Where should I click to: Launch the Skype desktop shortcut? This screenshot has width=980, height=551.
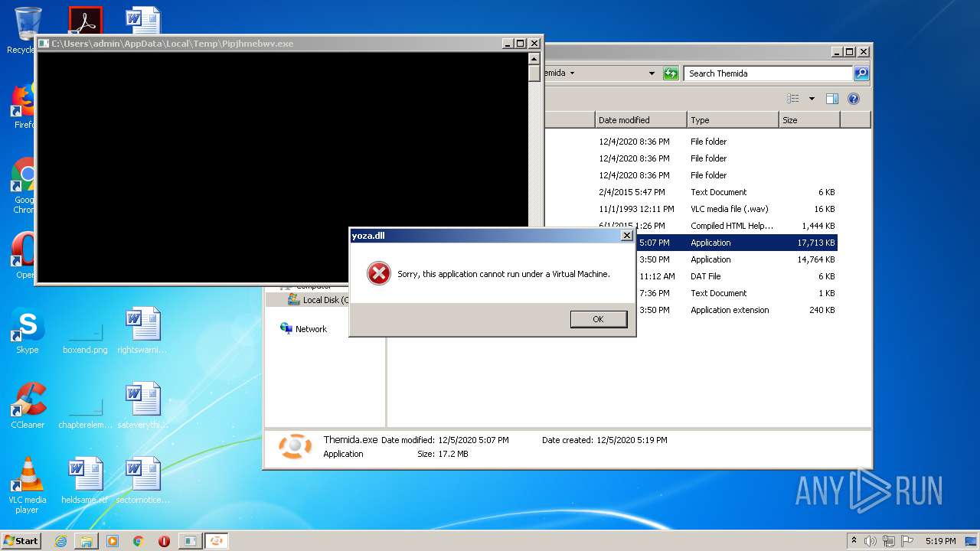pyautogui.click(x=27, y=331)
